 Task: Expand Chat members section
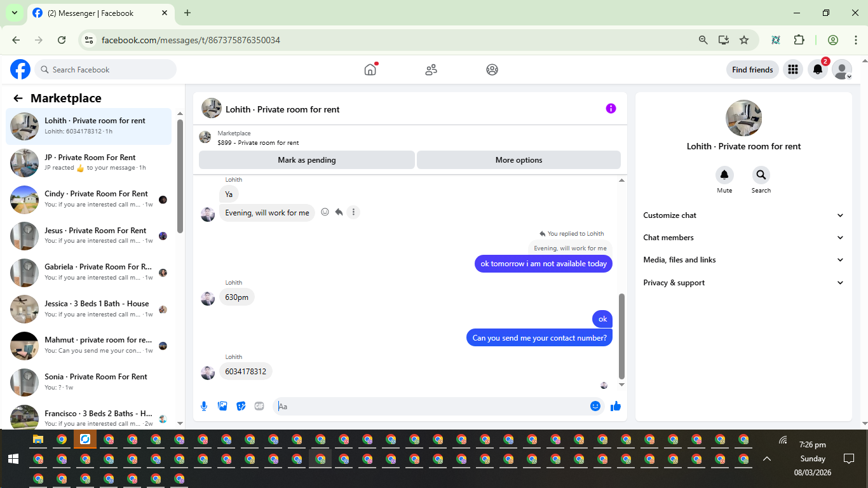[743, 238]
